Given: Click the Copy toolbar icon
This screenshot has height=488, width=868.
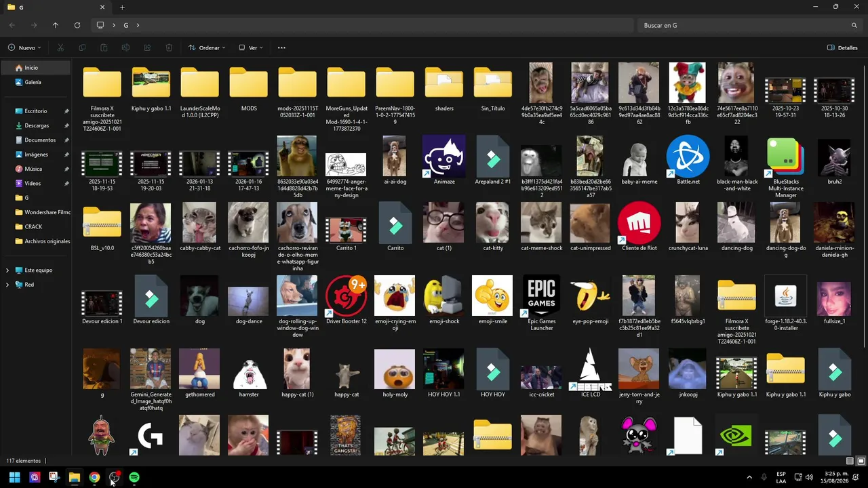Looking at the screenshot, I should pos(82,47).
